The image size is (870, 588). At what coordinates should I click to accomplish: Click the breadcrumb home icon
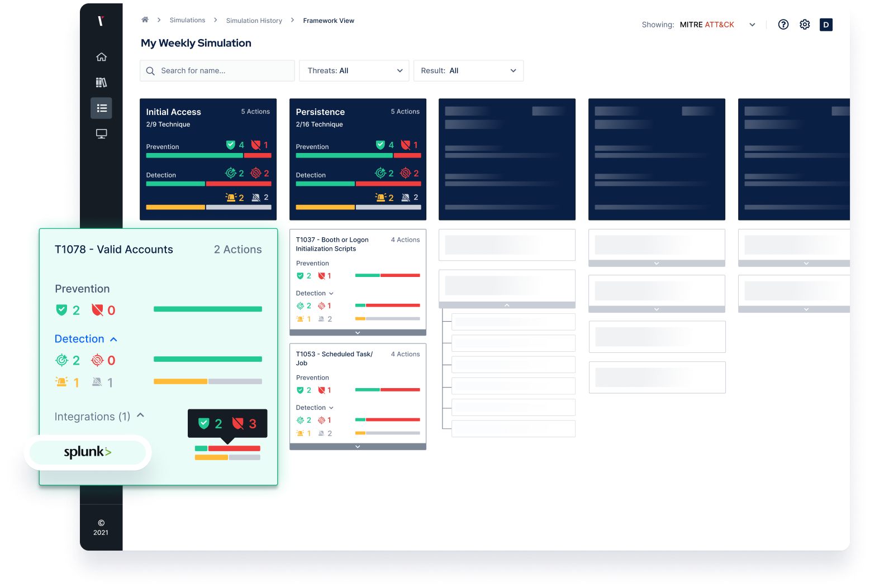click(x=145, y=20)
